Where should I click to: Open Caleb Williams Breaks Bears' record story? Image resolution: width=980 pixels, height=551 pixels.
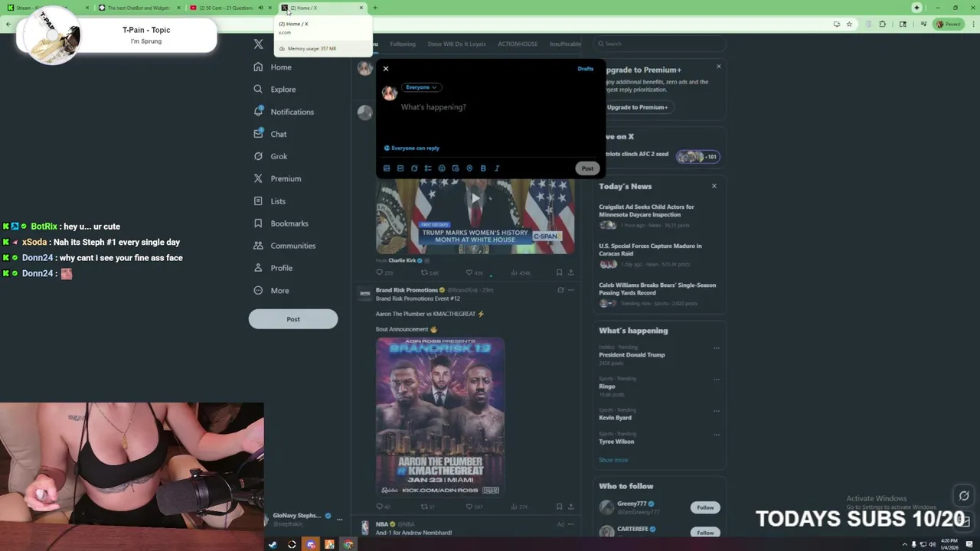click(x=657, y=289)
